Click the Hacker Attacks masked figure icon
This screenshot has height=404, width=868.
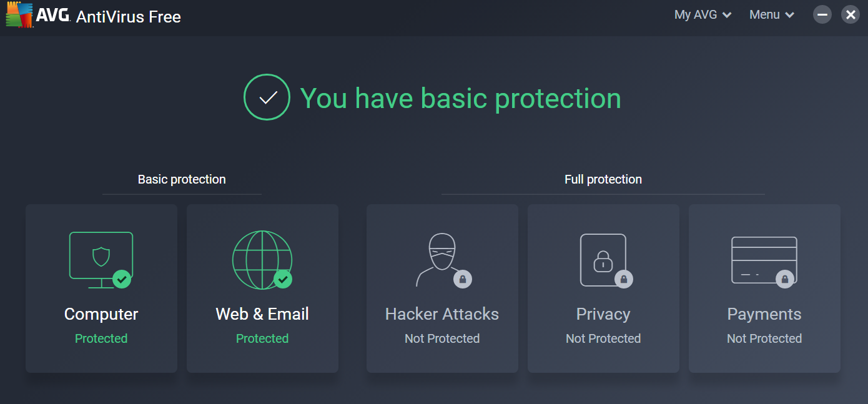tap(442, 260)
